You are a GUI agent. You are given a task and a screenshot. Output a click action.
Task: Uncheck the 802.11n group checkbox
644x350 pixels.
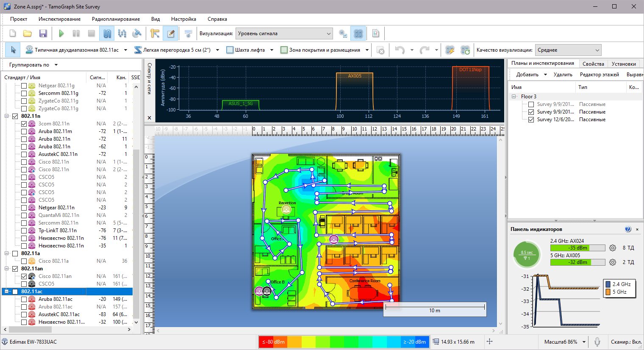pyautogui.click(x=15, y=116)
